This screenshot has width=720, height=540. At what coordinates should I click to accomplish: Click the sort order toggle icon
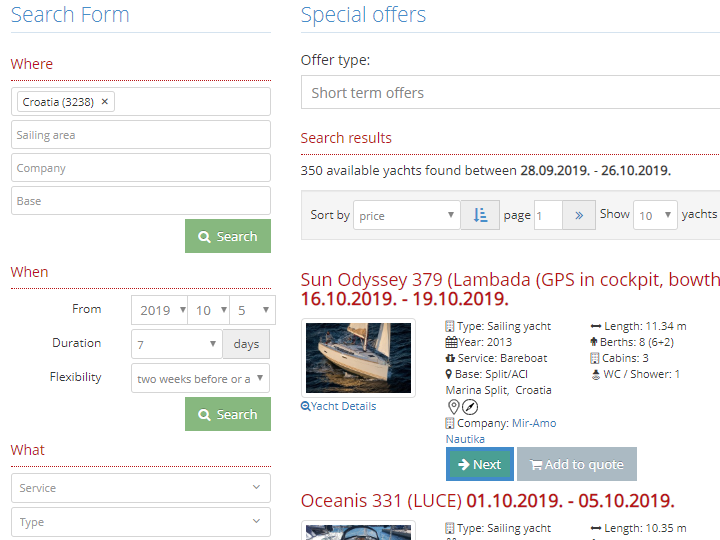point(480,215)
